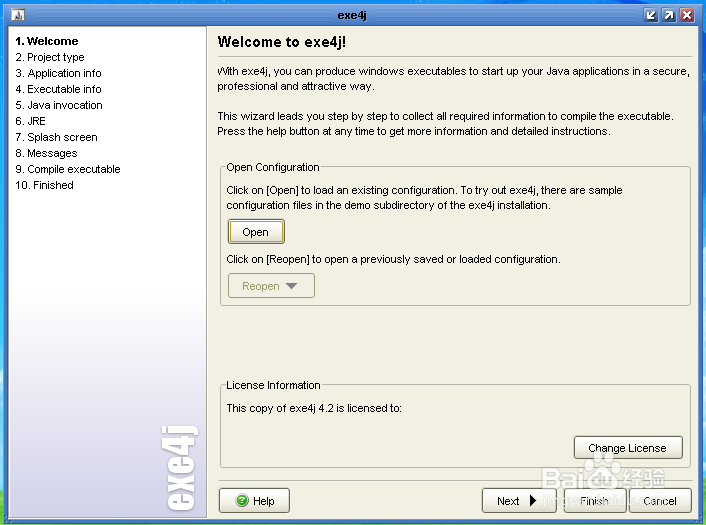The image size is (706, 525).
Task: Select step 2. Project type
Action: [x=50, y=57]
